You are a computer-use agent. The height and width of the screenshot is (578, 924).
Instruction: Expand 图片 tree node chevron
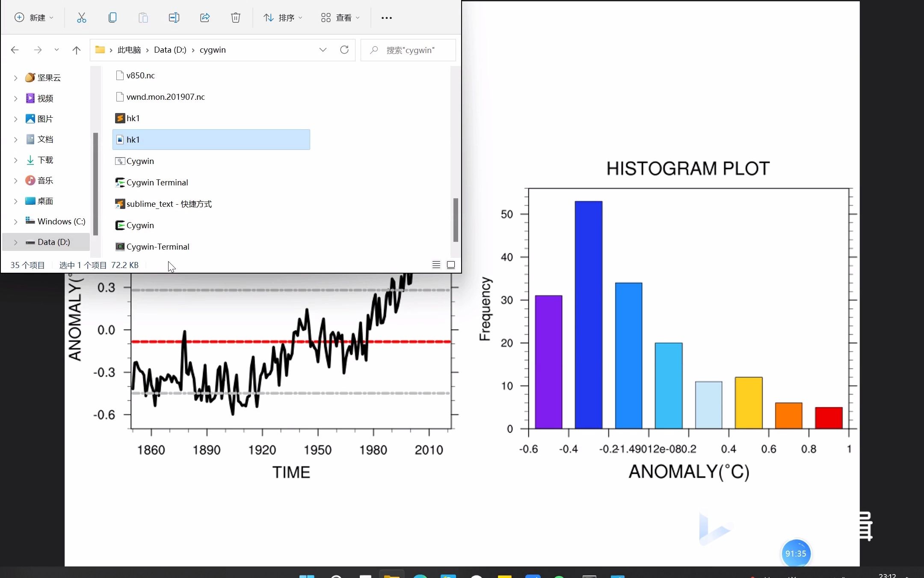15,119
